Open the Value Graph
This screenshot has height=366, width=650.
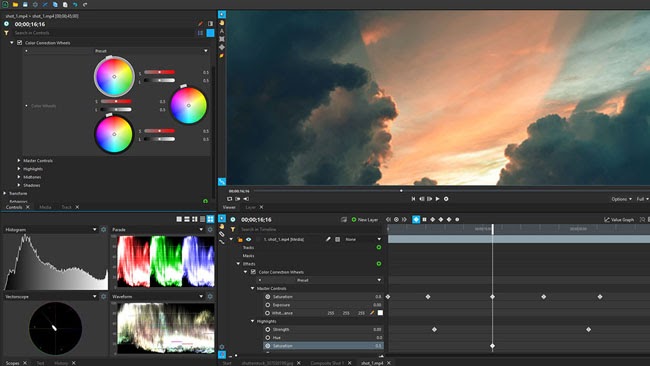point(619,220)
